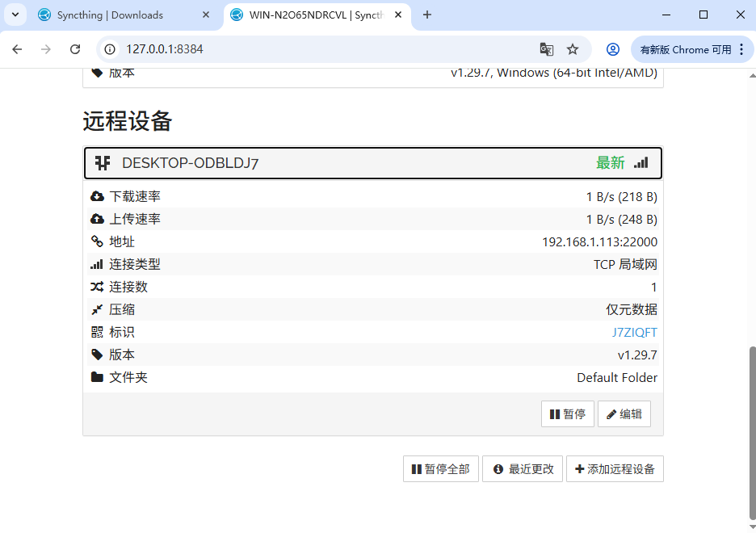756x533 pixels.
Task: Click the QR code icon beside 标识
Action: [x=98, y=331]
